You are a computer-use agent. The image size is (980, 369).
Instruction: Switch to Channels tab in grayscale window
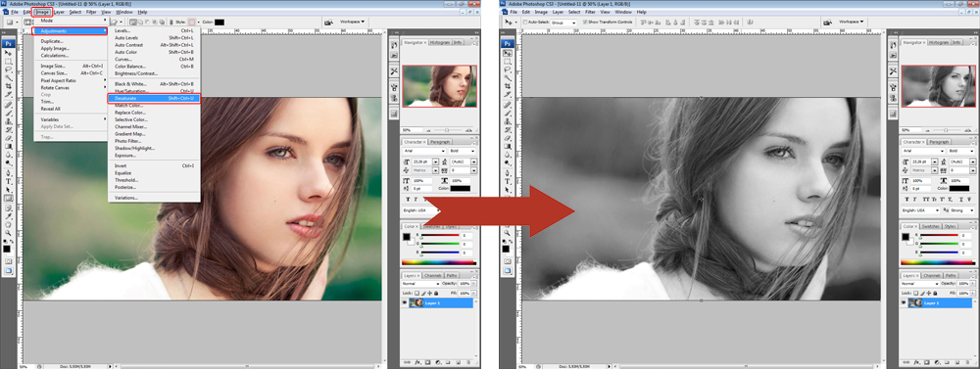pyautogui.click(x=932, y=275)
